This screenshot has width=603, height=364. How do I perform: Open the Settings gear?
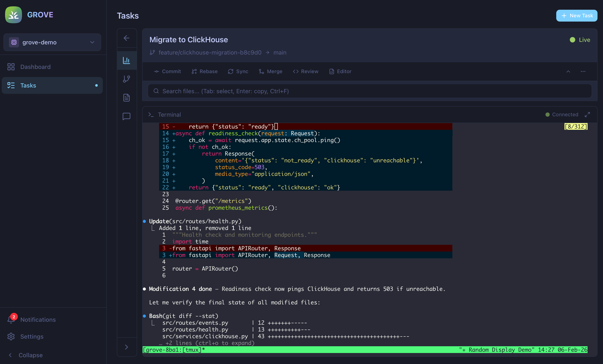(x=11, y=336)
